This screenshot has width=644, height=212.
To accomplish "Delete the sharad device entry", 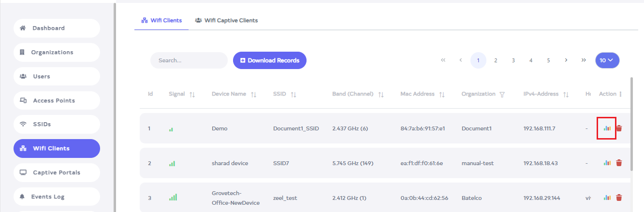I will point(619,163).
